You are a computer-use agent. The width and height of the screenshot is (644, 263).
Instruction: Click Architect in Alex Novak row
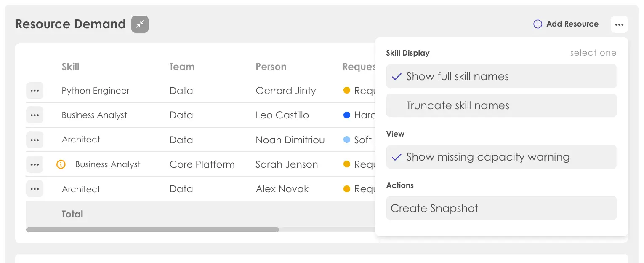81,189
